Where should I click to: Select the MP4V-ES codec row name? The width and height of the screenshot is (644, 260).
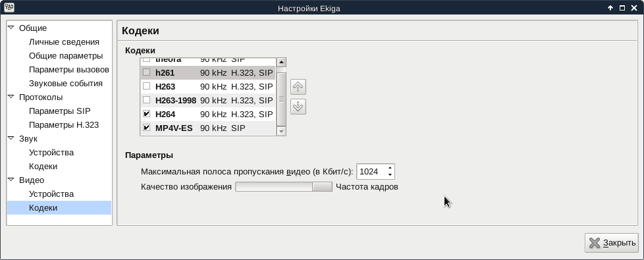[174, 128]
